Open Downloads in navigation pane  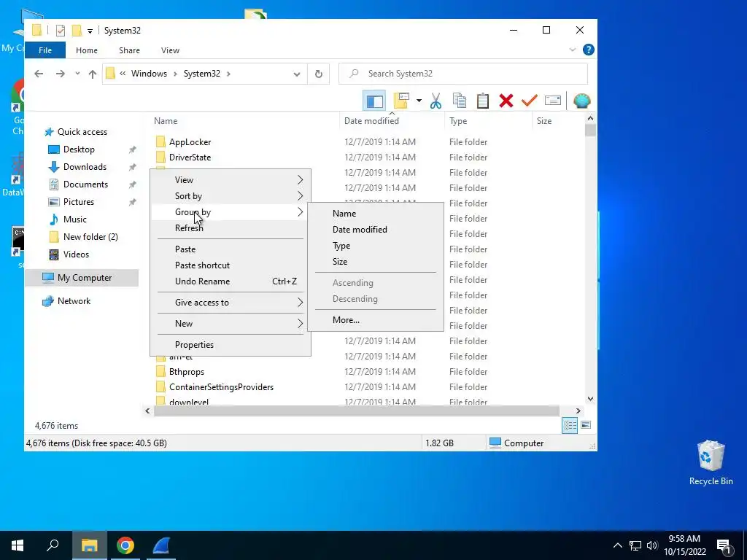click(85, 167)
